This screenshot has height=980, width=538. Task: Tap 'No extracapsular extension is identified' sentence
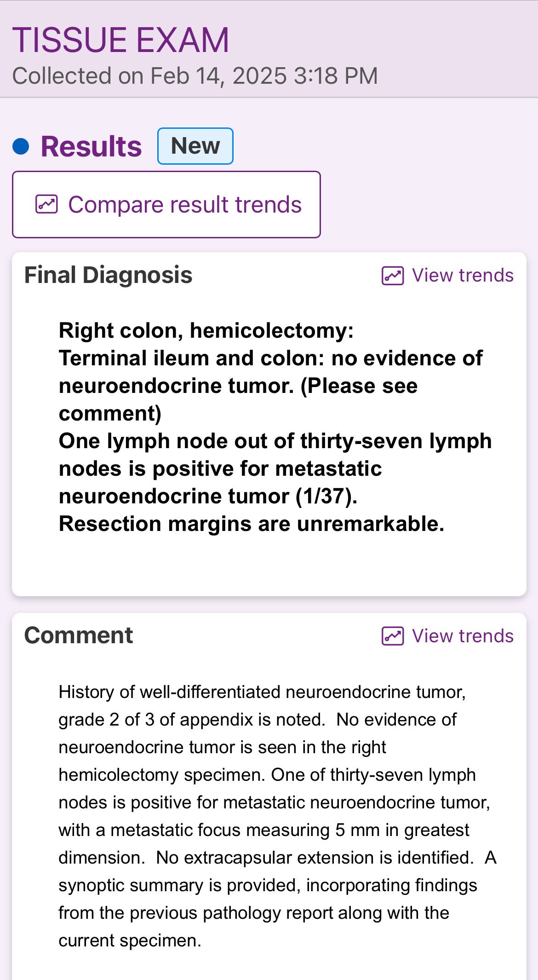tap(315, 858)
